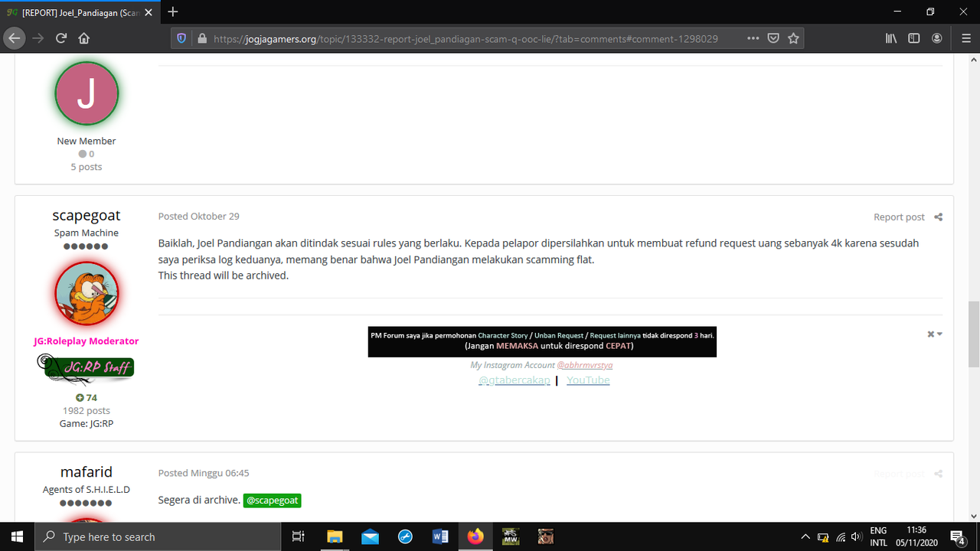This screenshot has width=980, height=551.
Task: Open Wi-Fi network settings in tray
Action: point(841,536)
